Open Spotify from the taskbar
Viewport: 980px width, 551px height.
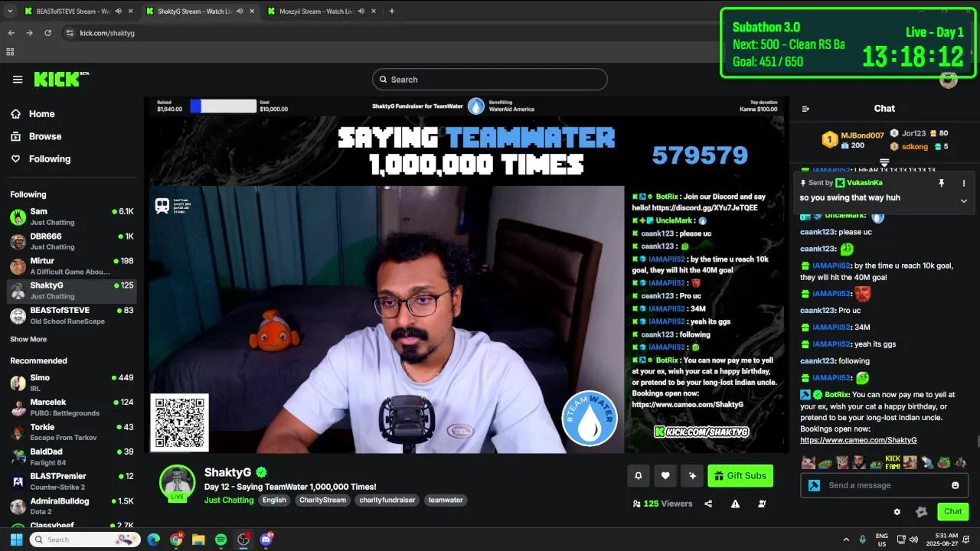(220, 540)
